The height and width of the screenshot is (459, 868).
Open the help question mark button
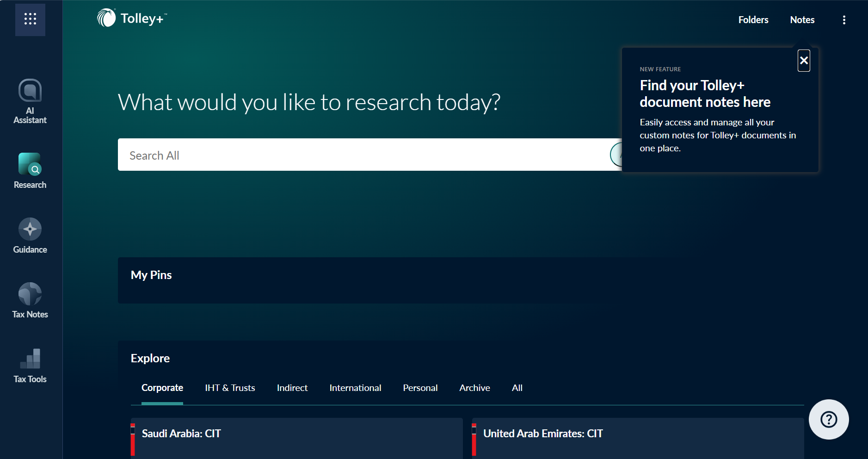click(829, 419)
